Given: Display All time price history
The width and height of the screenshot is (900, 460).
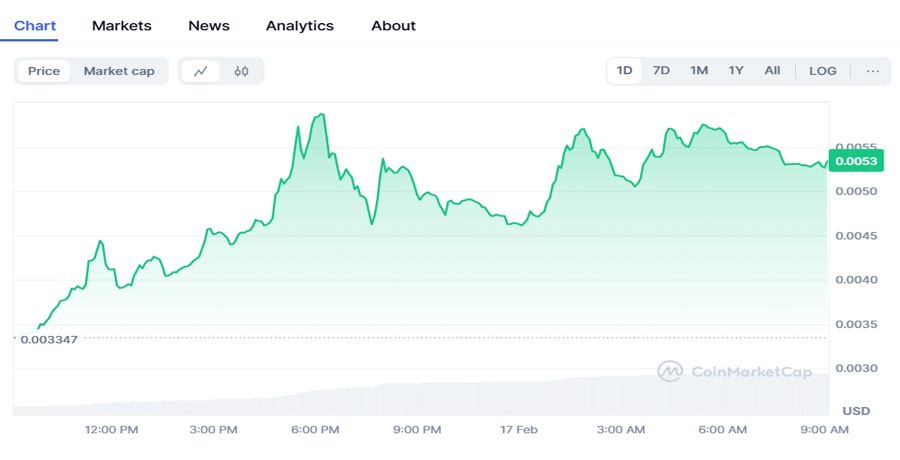Looking at the screenshot, I should [x=772, y=71].
